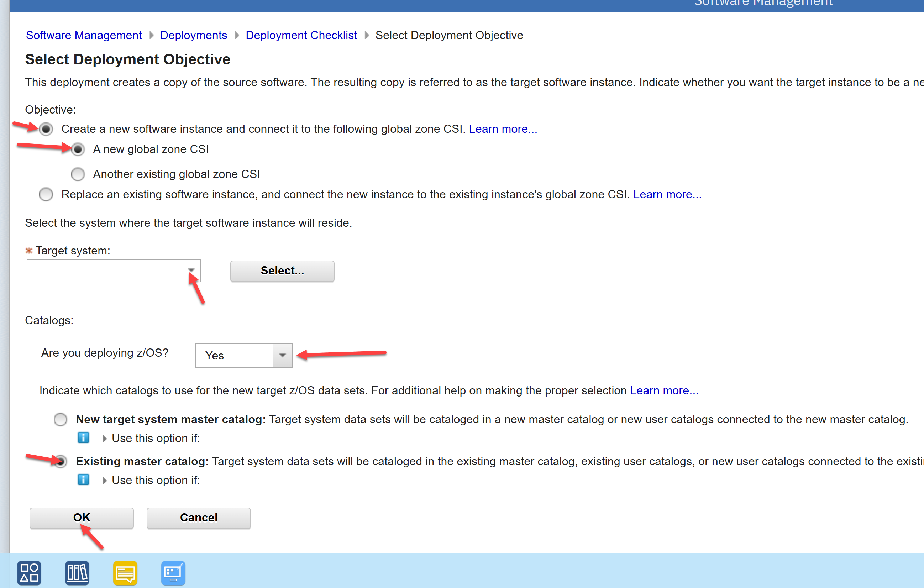Click the 'Select Deployment Objective' breadcrumb text
Image resolution: width=924 pixels, height=588 pixels.
[449, 35]
